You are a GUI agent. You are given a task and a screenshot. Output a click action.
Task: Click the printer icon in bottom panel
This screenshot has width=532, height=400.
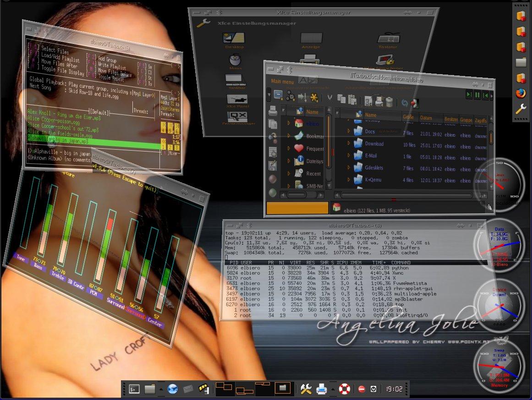[x=321, y=389]
